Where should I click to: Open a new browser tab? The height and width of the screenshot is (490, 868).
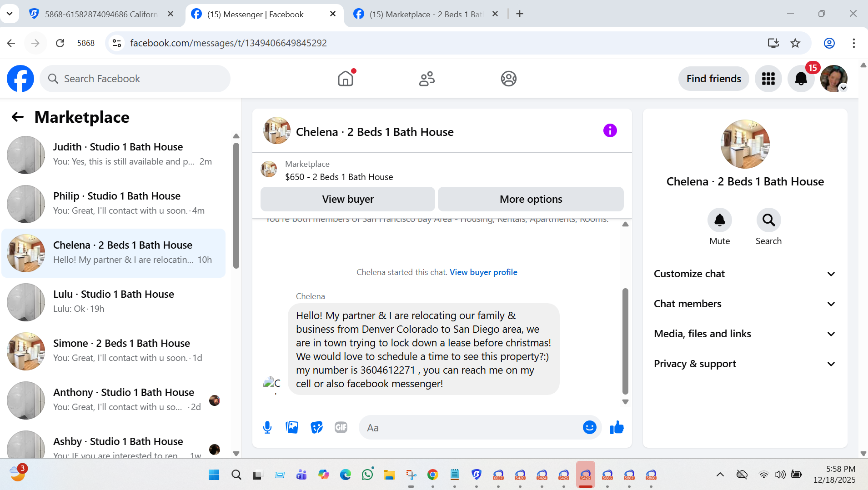520,14
